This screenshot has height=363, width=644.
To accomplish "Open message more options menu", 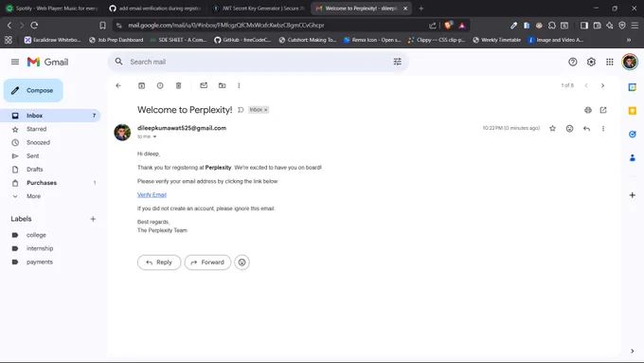I will [603, 128].
